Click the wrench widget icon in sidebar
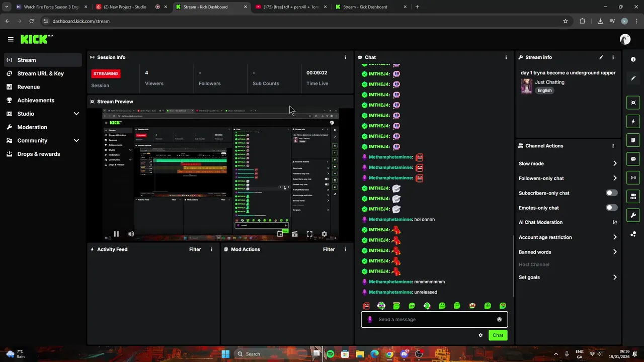This screenshot has height=362, width=644. pyautogui.click(x=633, y=215)
